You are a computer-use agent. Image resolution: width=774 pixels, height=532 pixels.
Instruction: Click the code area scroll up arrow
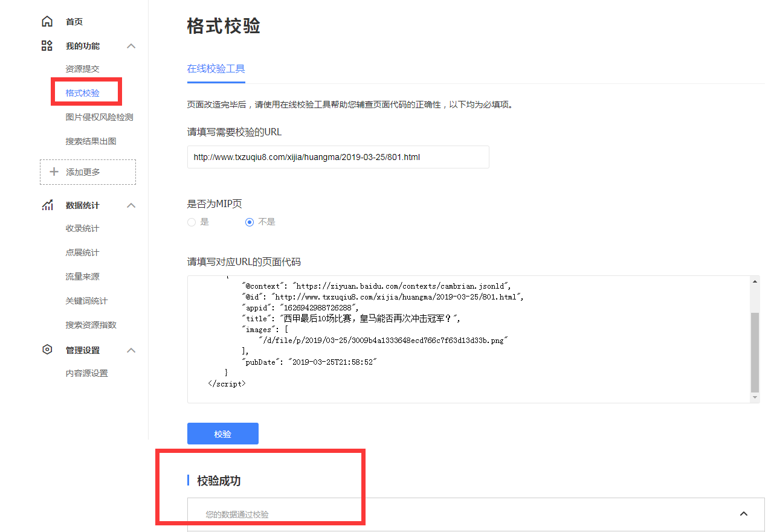click(755, 281)
